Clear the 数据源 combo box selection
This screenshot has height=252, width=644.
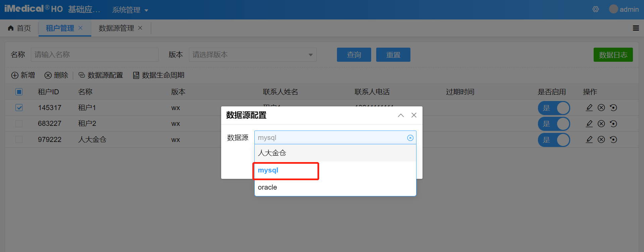(410, 138)
